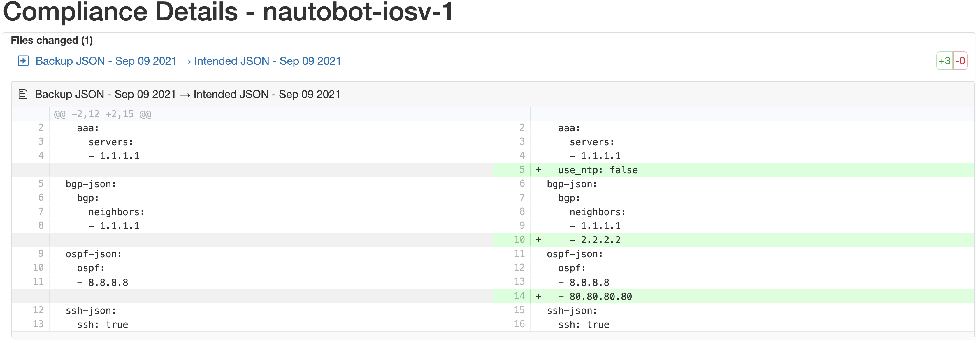Click the left bgp-json: line

tap(91, 184)
